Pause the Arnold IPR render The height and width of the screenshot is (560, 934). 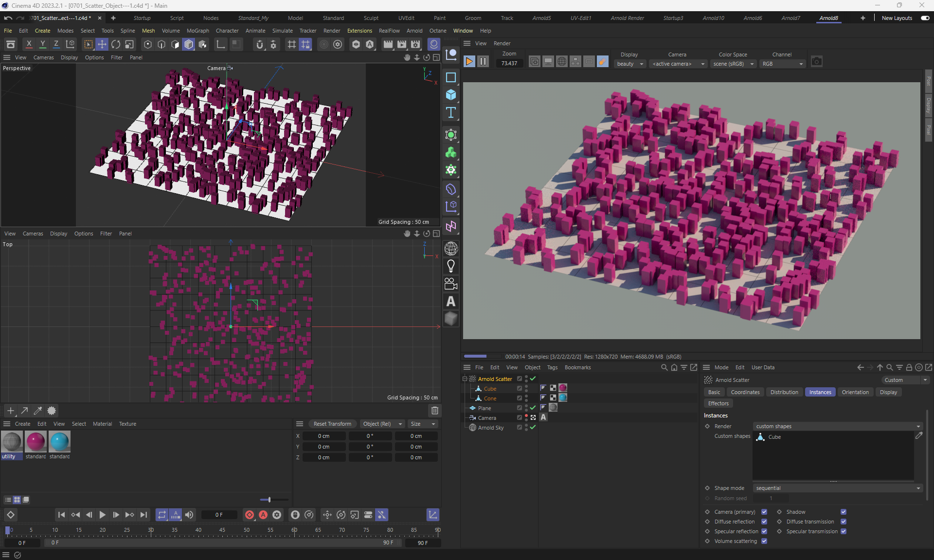483,62
